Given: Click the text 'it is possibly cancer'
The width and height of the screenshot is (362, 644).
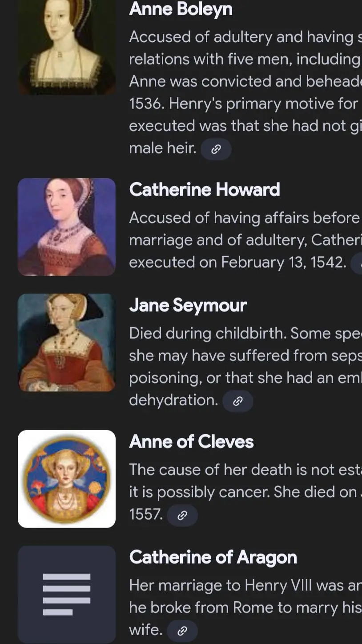Looking at the screenshot, I should [199, 492].
